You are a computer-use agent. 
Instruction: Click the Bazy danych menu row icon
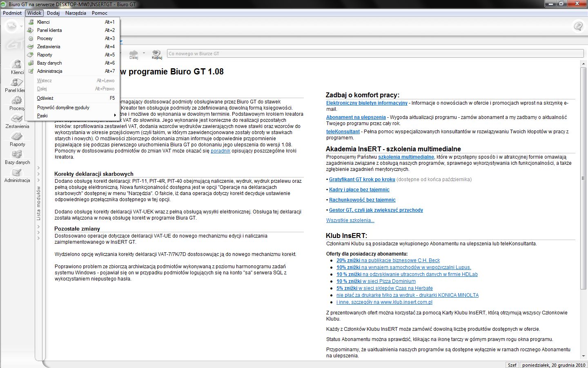pos(31,63)
